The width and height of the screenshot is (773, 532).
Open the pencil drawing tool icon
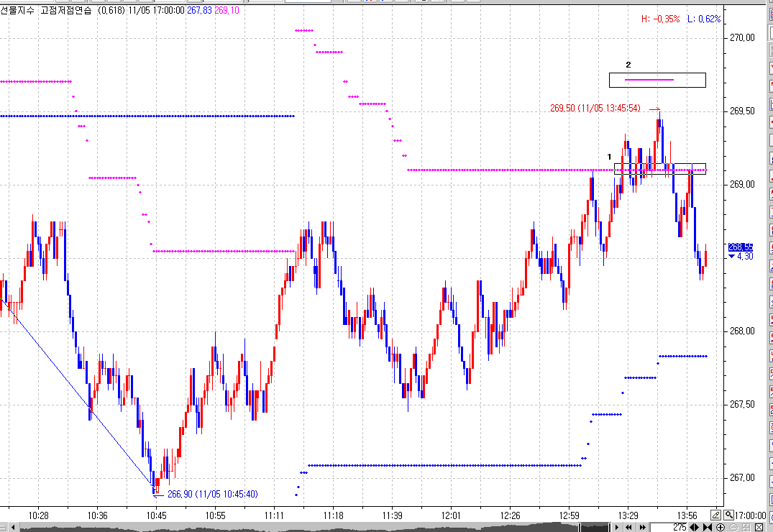point(715,515)
